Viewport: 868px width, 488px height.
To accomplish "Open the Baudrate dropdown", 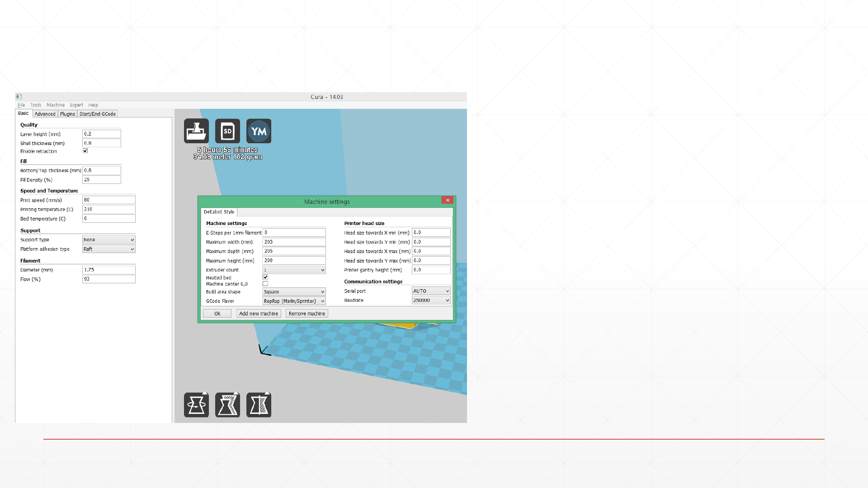I will tap(431, 300).
